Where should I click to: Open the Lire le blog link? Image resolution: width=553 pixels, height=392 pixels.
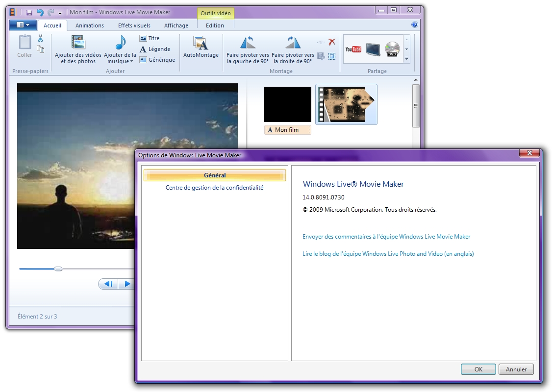click(388, 254)
